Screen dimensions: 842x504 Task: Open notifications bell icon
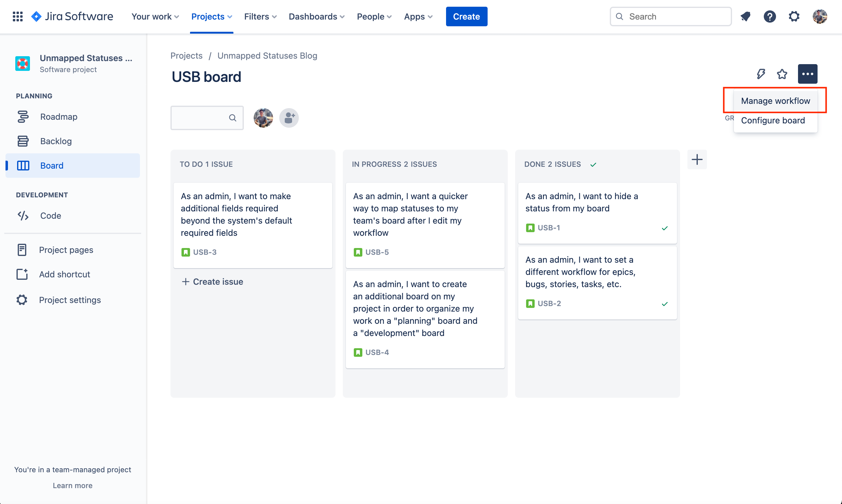coord(745,16)
